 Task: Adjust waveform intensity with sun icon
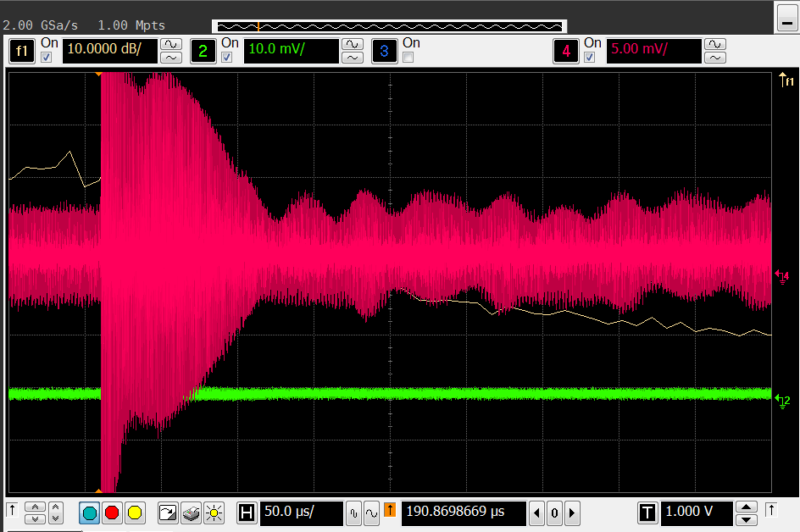(x=214, y=513)
